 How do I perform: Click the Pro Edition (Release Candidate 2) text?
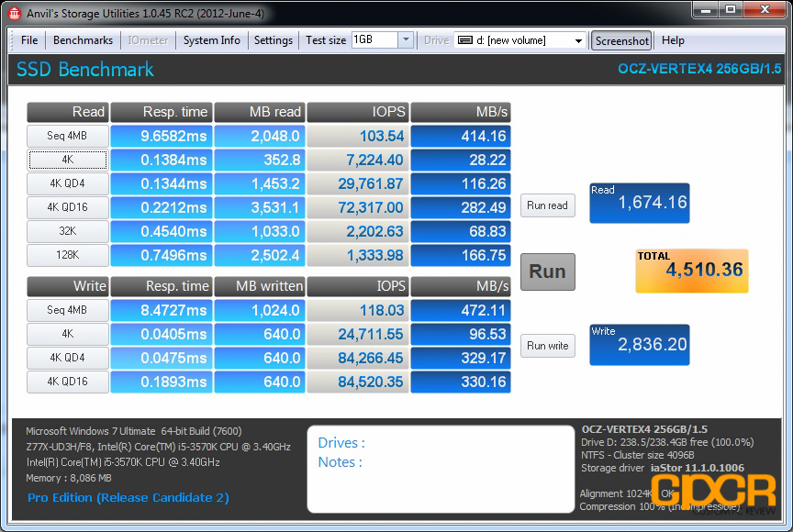[128, 498]
